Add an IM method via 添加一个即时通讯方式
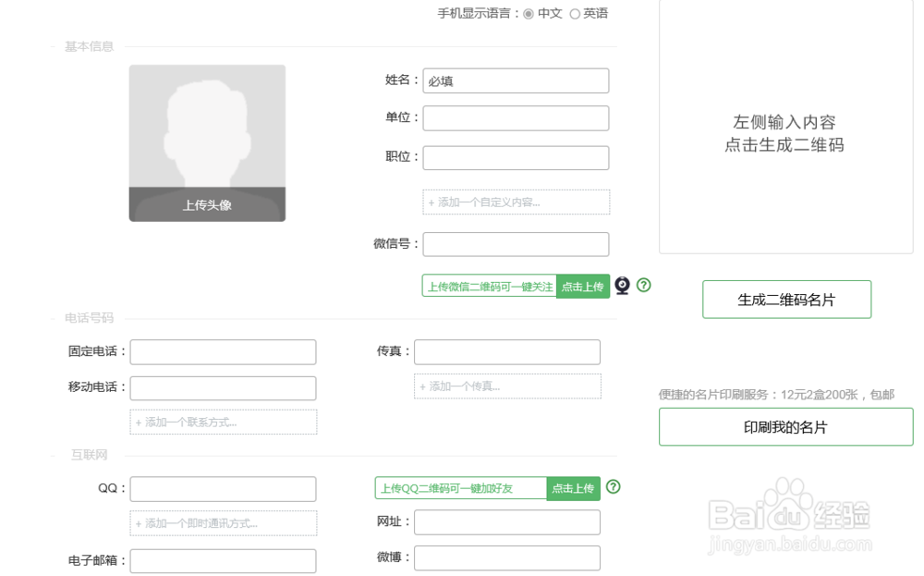The height and width of the screenshot is (576, 924). point(223,523)
